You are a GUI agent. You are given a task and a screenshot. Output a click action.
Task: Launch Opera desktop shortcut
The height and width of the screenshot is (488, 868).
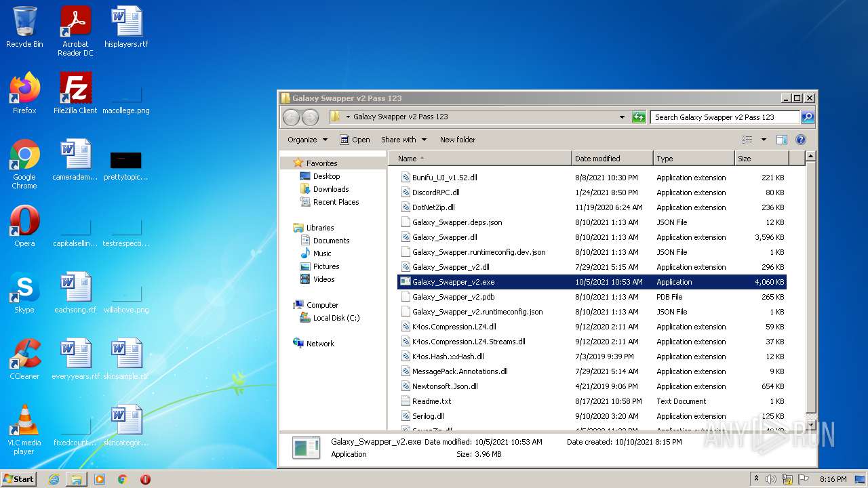point(24,226)
